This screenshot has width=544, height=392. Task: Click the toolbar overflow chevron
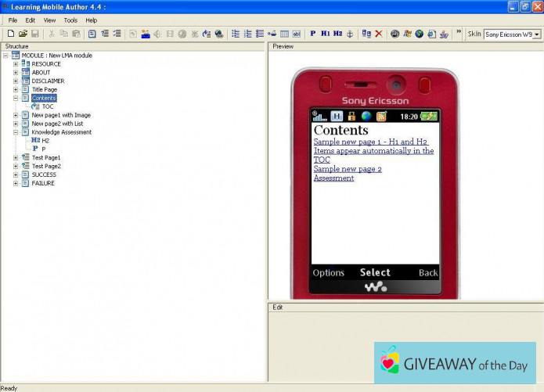click(x=459, y=33)
